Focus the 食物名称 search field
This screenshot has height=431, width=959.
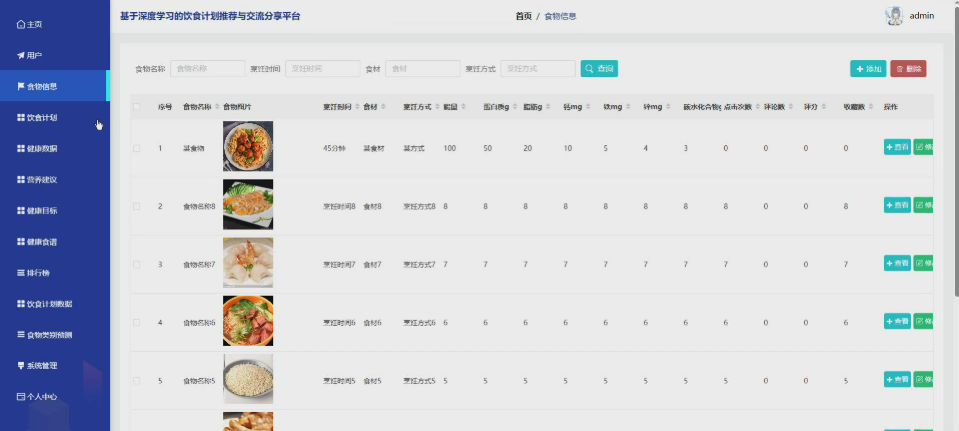pyautogui.click(x=207, y=68)
